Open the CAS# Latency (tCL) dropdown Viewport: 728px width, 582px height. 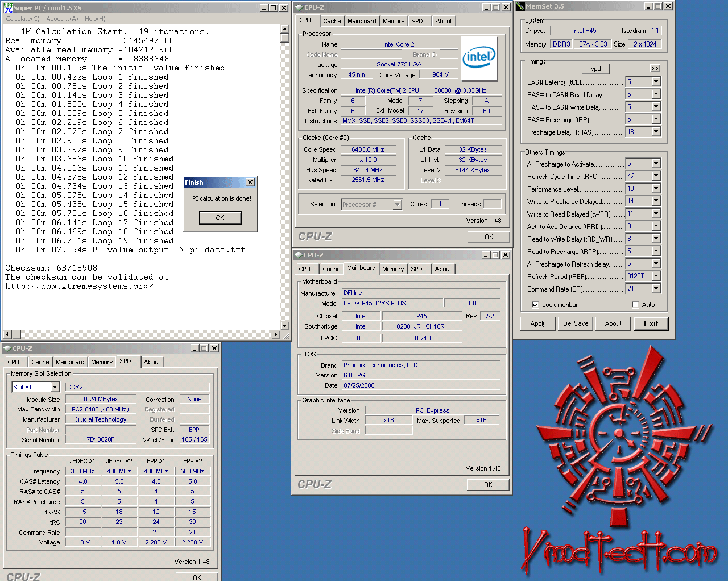tap(656, 82)
